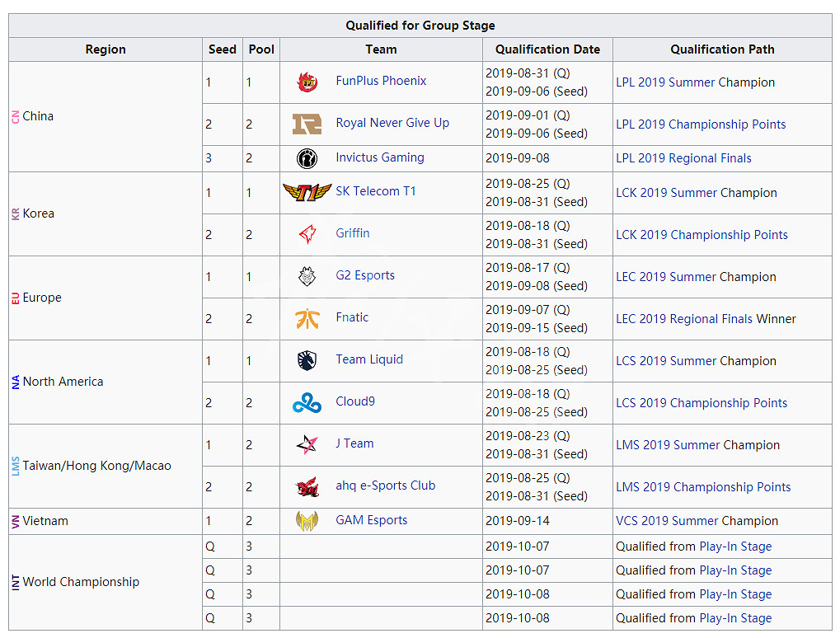Open the VCS 2019 Summer link
Viewport: 840px width, 638px height.
click(x=666, y=521)
